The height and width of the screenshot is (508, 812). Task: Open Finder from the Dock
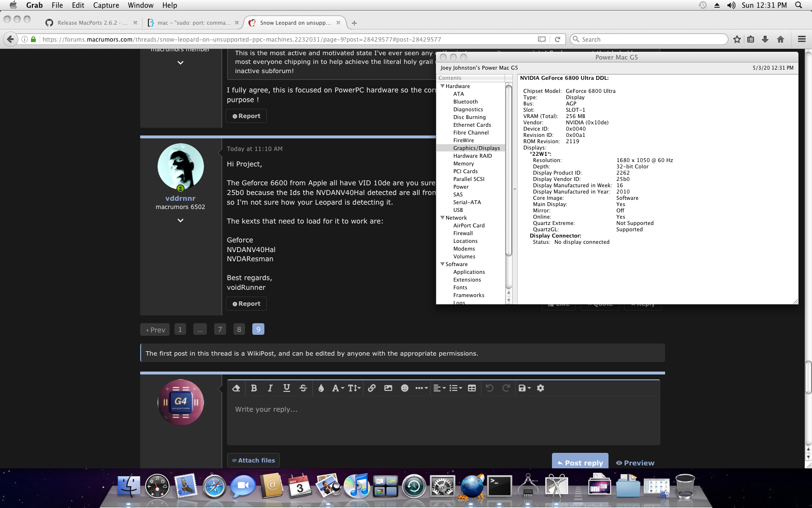(x=129, y=486)
